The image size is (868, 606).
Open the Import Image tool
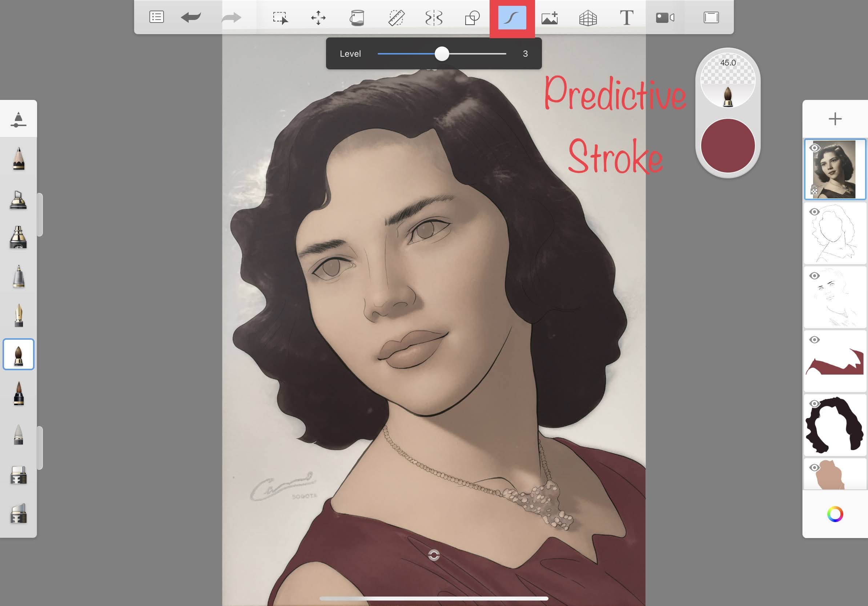click(x=549, y=17)
